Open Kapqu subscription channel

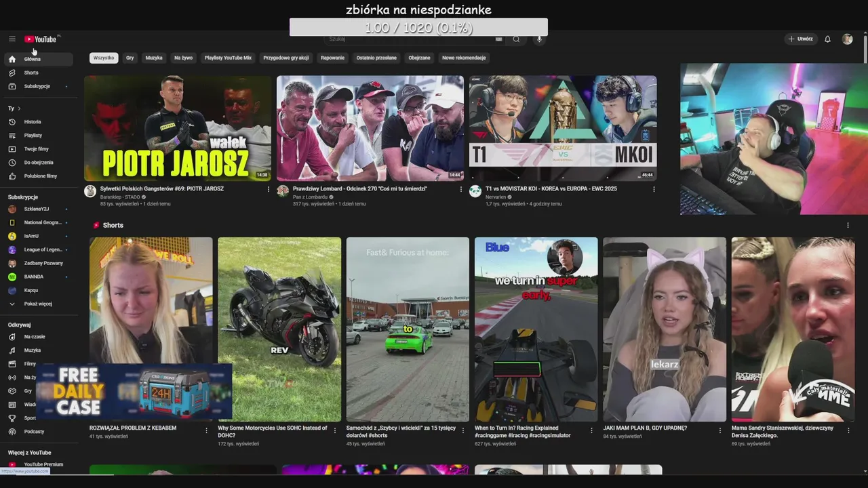(x=39, y=290)
